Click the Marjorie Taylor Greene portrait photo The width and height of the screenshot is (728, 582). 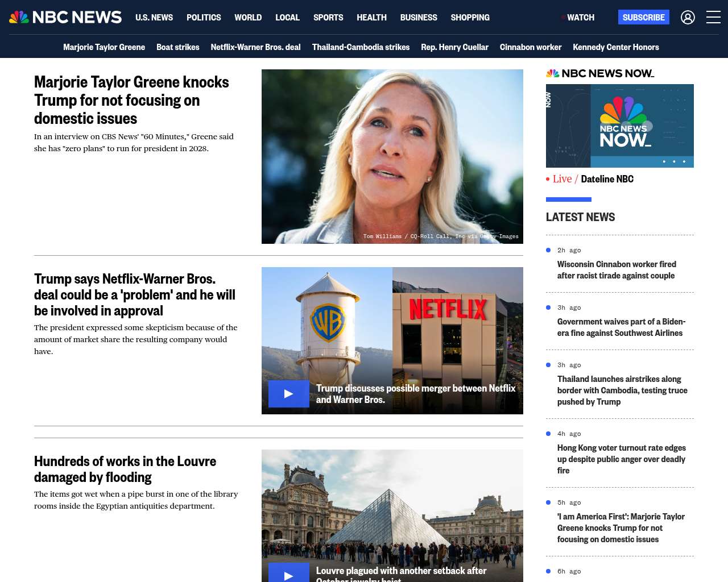coord(392,156)
